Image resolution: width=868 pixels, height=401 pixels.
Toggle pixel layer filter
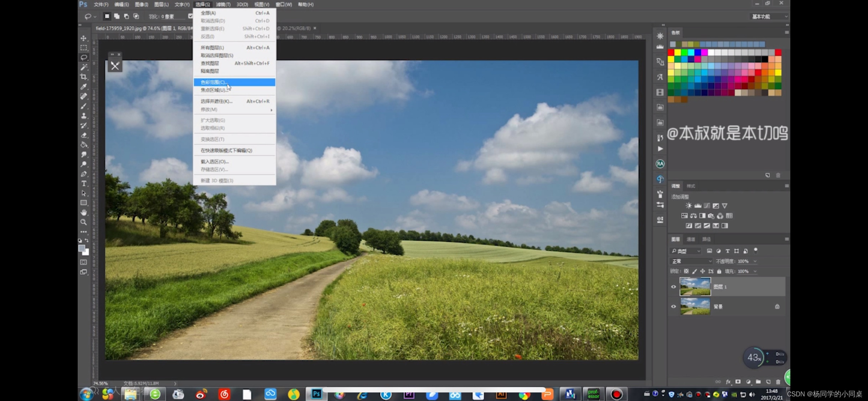coord(709,251)
